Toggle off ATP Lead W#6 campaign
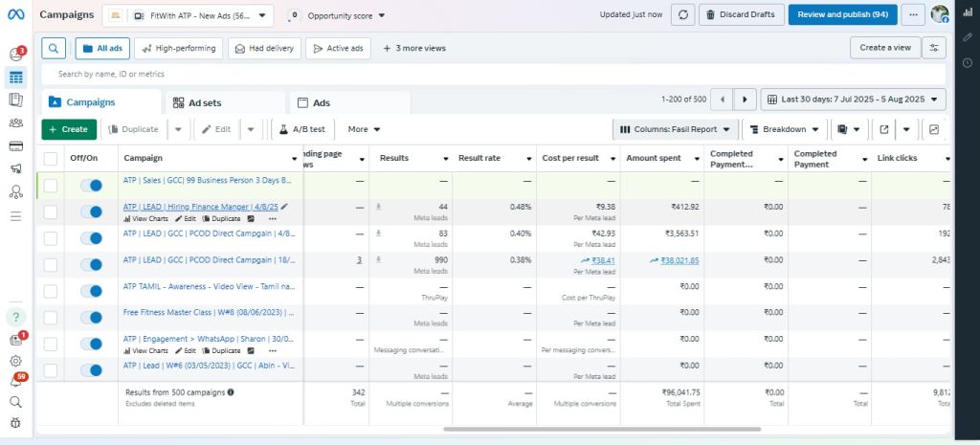Image resolution: width=980 pixels, height=445 pixels. point(91,370)
